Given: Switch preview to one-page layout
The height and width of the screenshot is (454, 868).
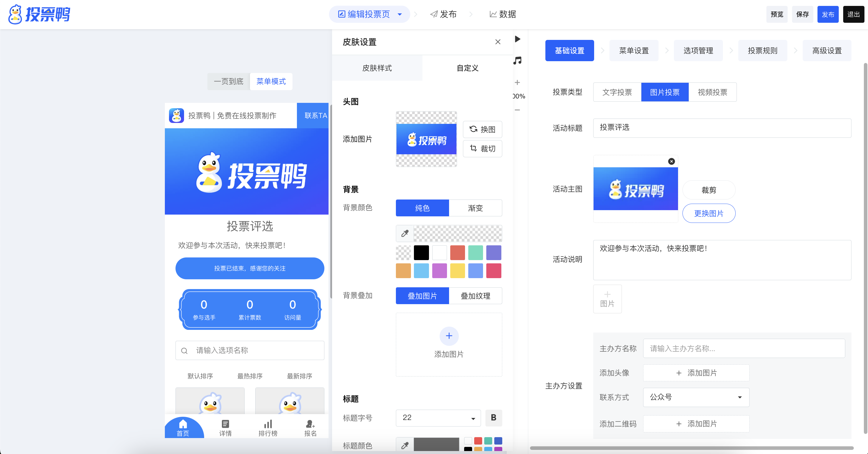Looking at the screenshot, I should pyautogui.click(x=229, y=81).
